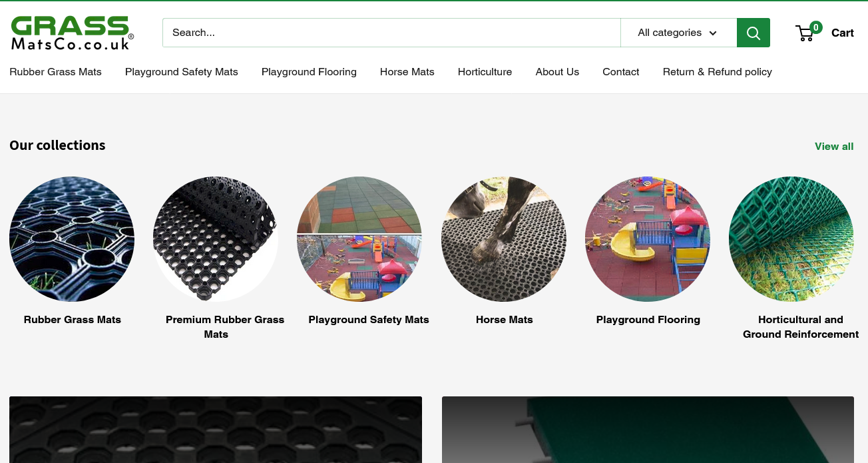The height and width of the screenshot is (463, 868).
Task: Open Return & Refund policy page
Action: [x=717, y=72]
